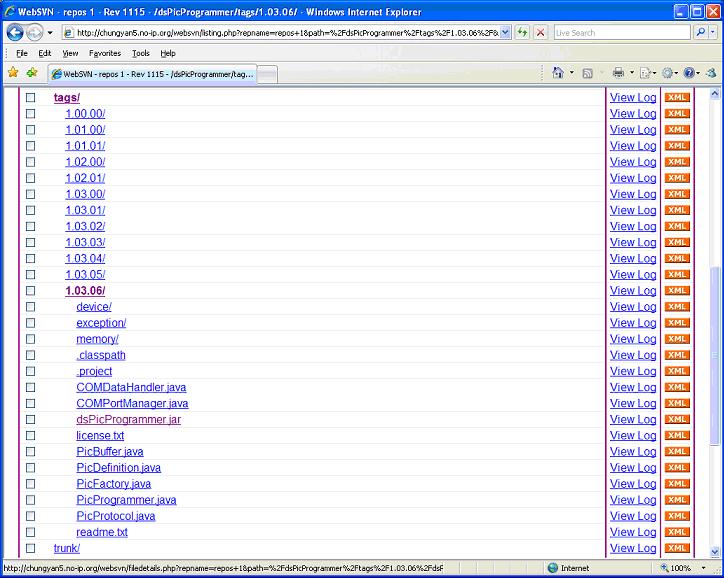Click the address bar URL field

pos(287,32)
